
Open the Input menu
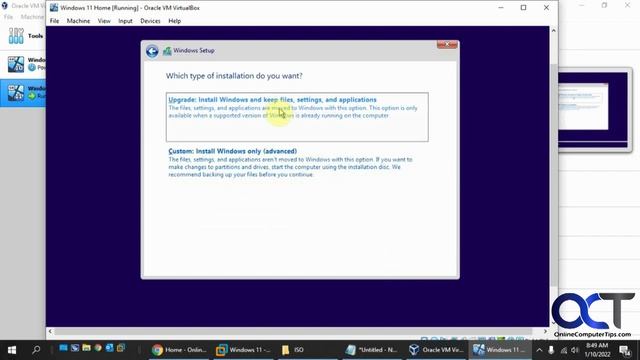(x=125, y=21)
